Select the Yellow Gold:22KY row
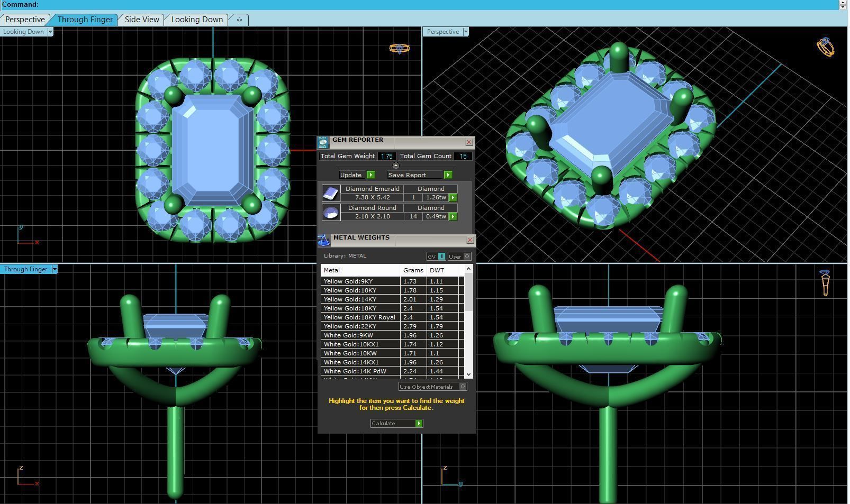The width and height of the screenshot is (850, 504). (x=392, y=326)
